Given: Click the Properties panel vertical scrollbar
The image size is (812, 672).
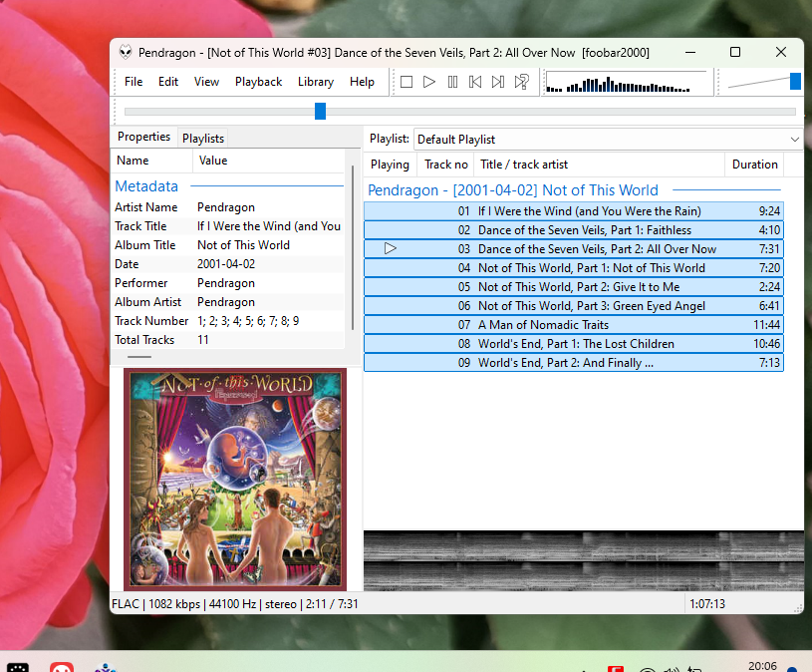Looking at the screenshot, I should tap(353, 247).
